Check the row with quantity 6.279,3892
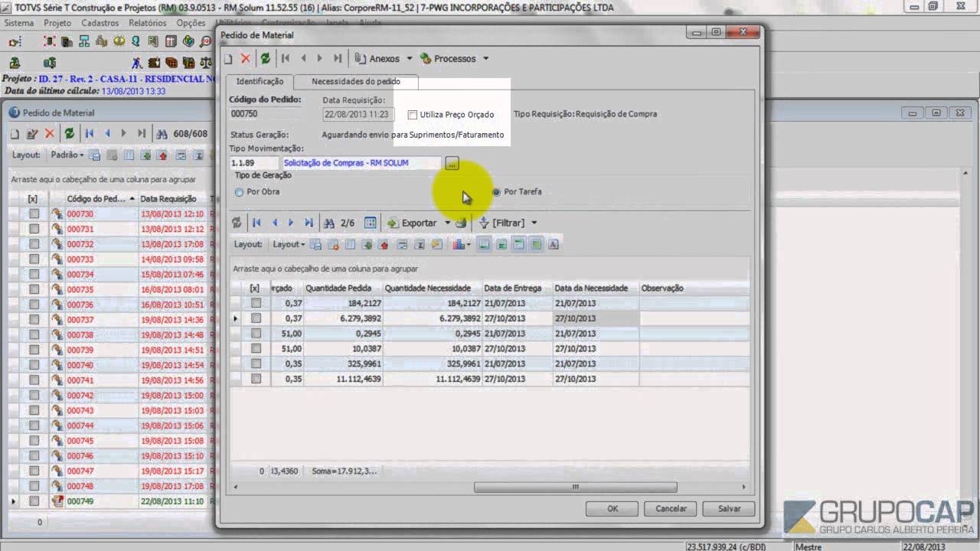980x551 pixels. pos(256,318)
